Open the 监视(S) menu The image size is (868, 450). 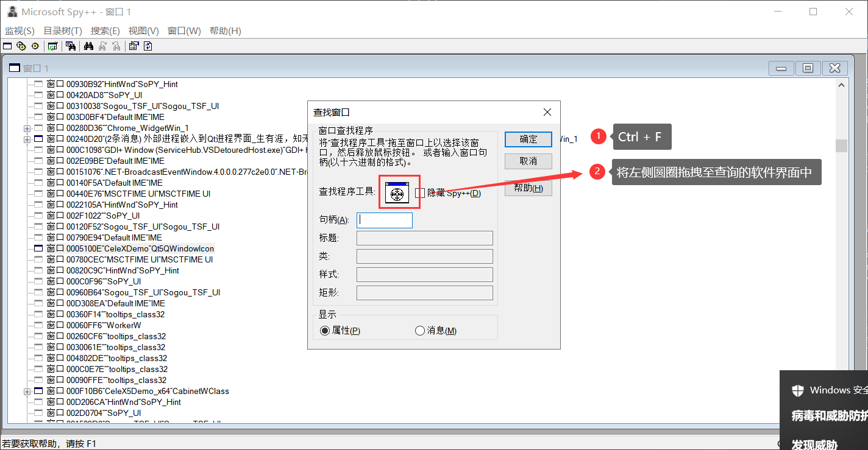pos(20,31)
